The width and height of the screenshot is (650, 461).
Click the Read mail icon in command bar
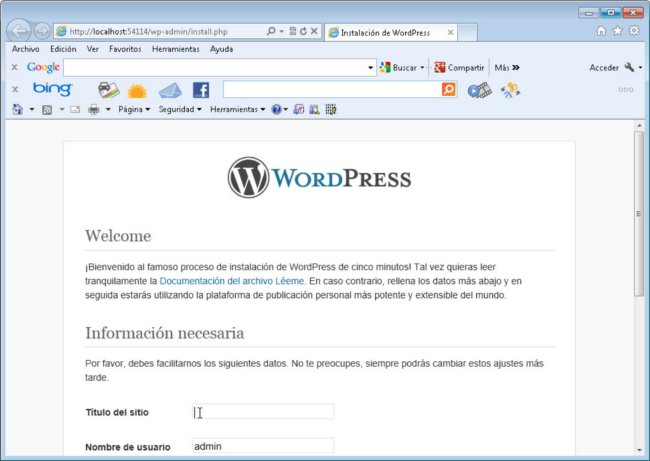[x=75, y=109]
